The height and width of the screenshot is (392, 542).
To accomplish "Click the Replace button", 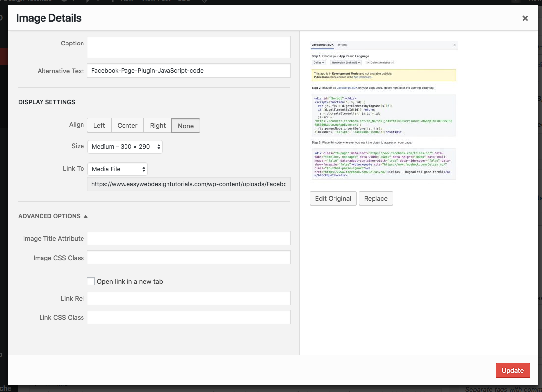I will click(x=375, y=198).
